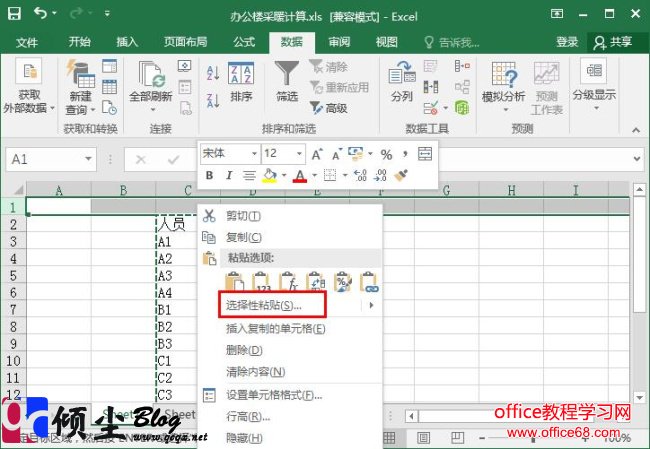Switch to the 视图 (View) tab
This screenshot has width=650, height=449.
pyautogui.click(x=386, y=42)
